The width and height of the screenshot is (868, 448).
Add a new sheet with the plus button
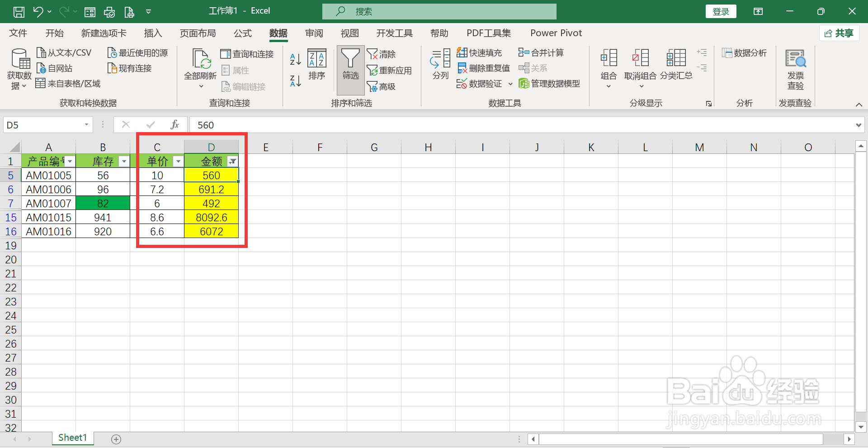click(116, 439)
